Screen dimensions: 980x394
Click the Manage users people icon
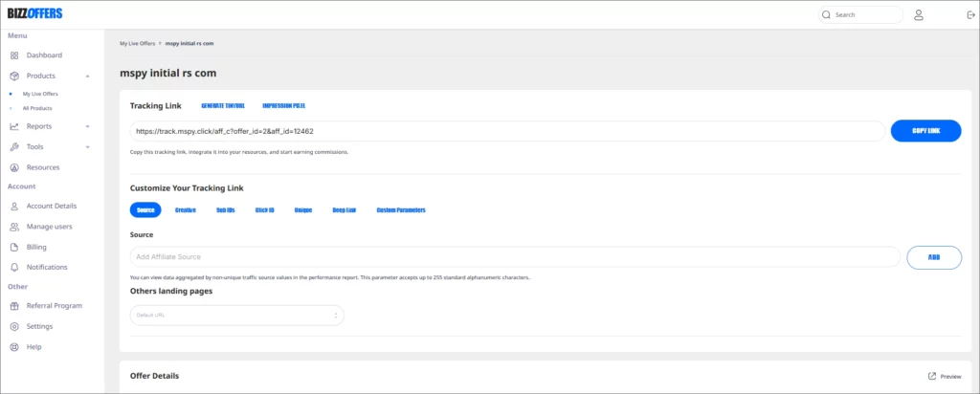14,227
